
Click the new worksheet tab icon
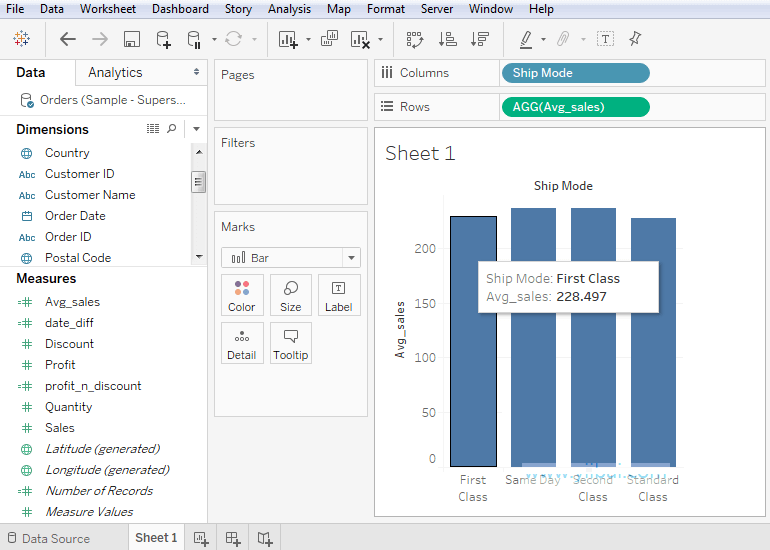pos(201,539)
